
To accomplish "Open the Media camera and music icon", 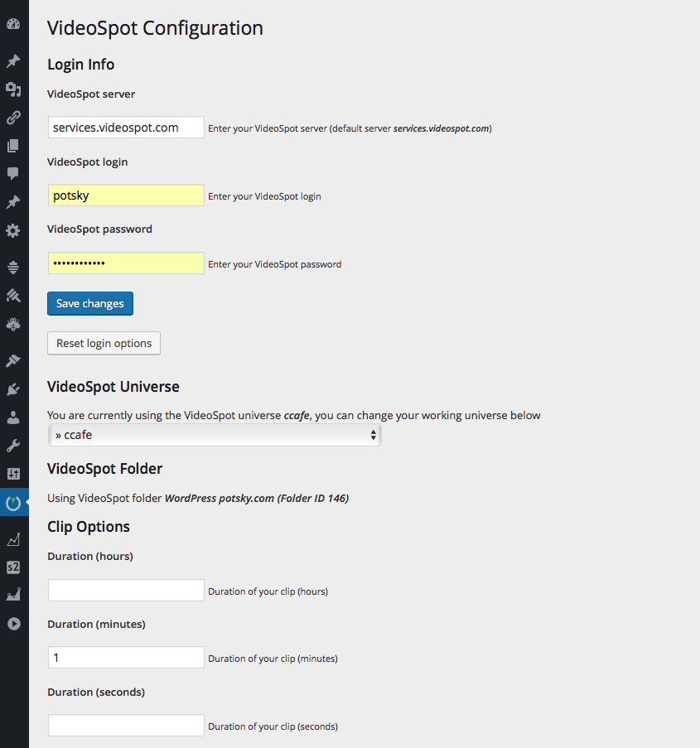I will tap(13, 89).
